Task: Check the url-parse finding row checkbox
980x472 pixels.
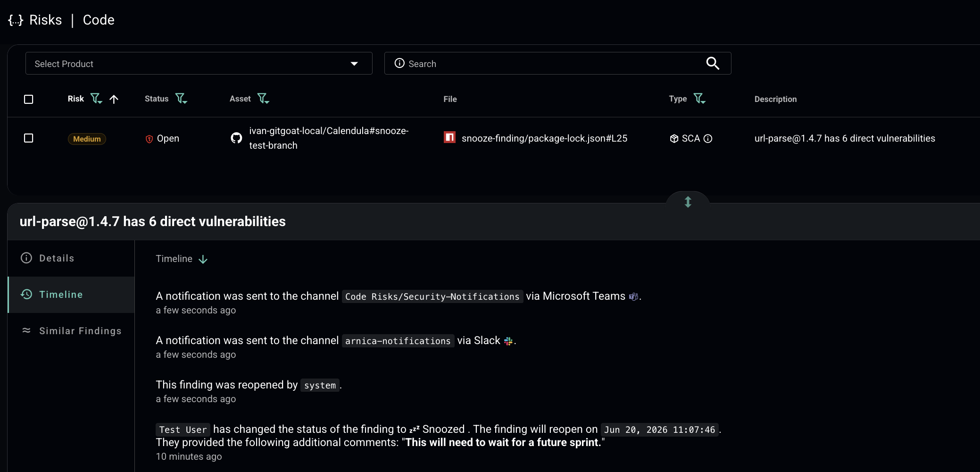Action: pyautogui.click(x=29, y=138)
